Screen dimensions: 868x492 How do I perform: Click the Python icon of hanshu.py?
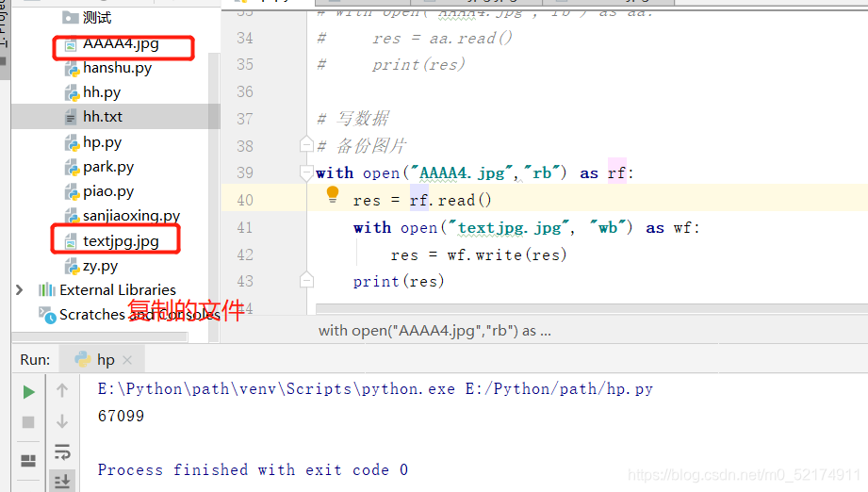tap(72, 69)
